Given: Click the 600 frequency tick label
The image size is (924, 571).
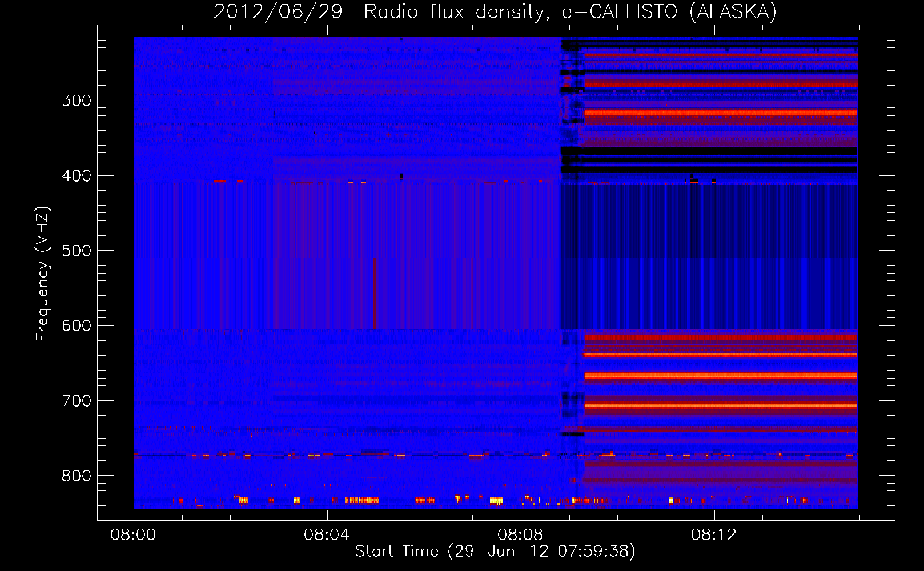Looking at the screenshot, I should [77, 326].
